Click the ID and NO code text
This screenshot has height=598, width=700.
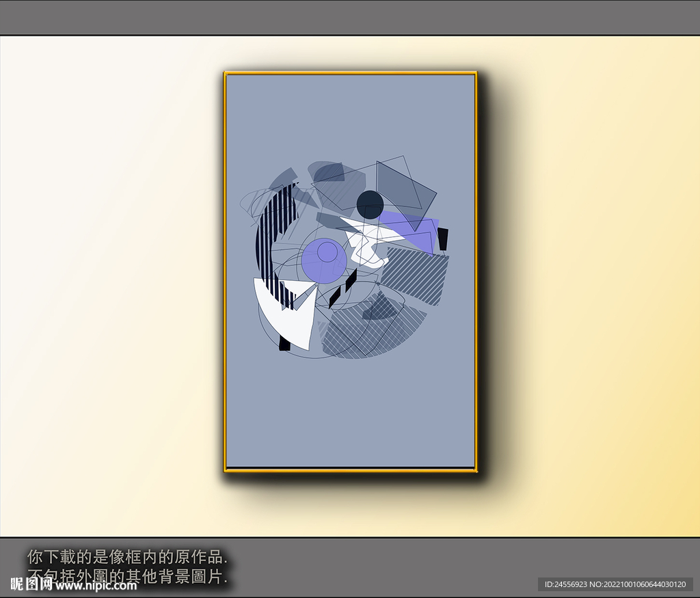click(x=616, y=584)
